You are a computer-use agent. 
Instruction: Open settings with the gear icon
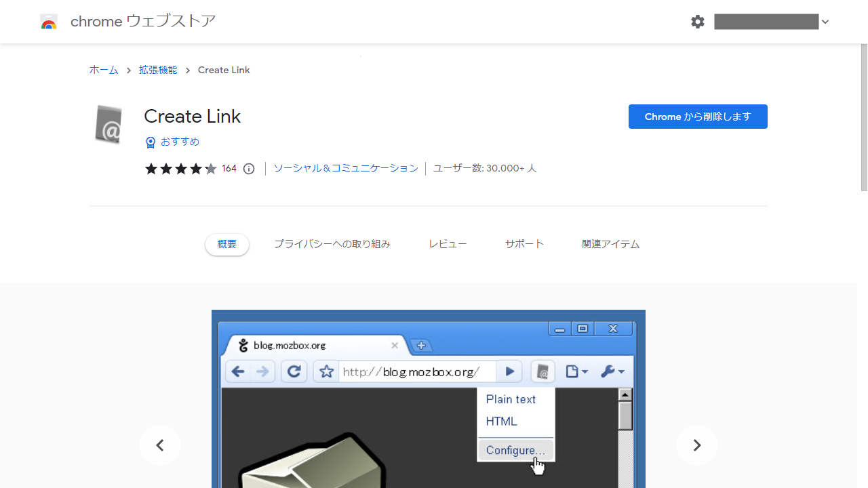[x=698, y=22]
